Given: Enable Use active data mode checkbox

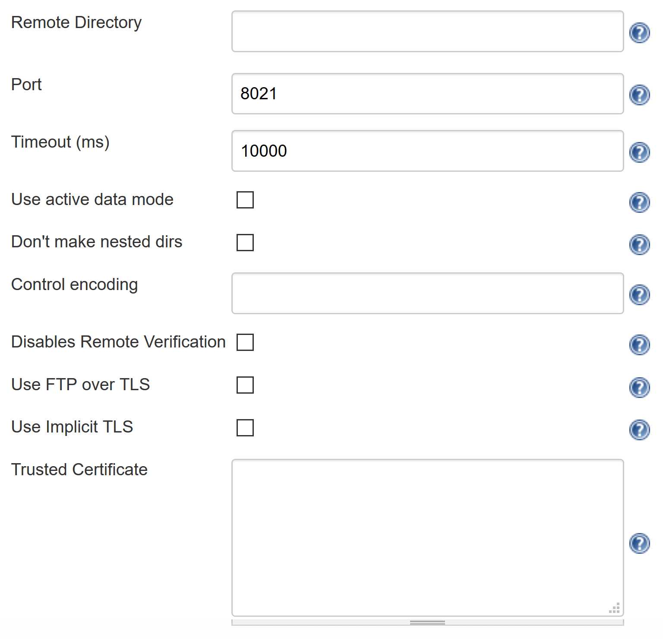Looking at the screenshot, I should (245, 200).
